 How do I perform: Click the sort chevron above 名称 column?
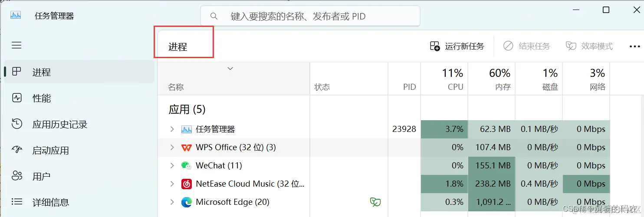coord(230,69)
